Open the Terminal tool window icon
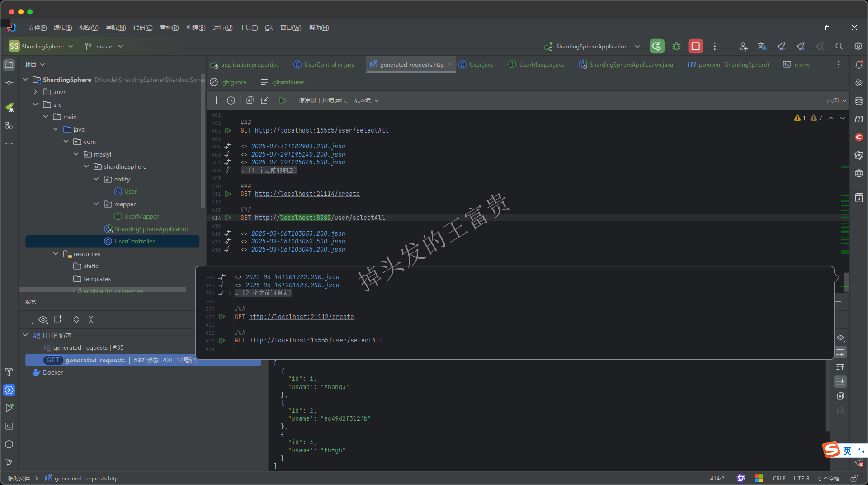The height and width of the screenshot is (485, 868). click(9, 426)
